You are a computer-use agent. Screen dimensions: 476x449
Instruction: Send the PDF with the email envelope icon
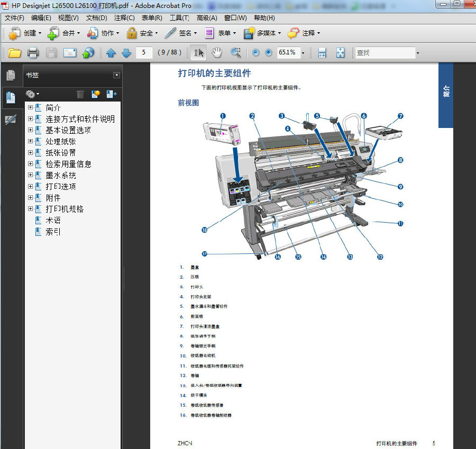click(70, 53)
